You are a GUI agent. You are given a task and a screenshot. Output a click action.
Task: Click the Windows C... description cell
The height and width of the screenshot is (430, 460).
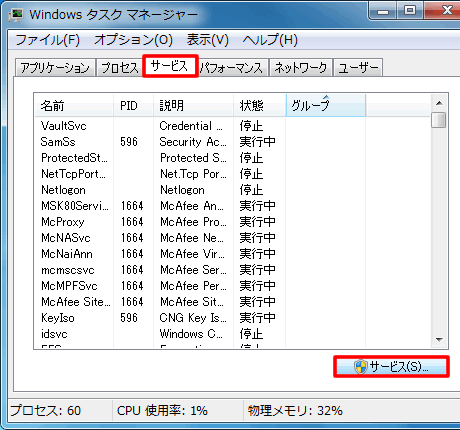[191, 334]
